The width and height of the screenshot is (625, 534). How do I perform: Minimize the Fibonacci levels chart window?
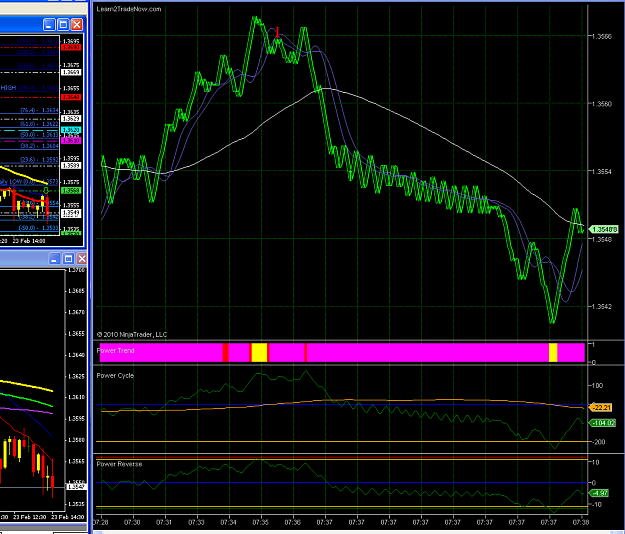(x=49, y=25)
